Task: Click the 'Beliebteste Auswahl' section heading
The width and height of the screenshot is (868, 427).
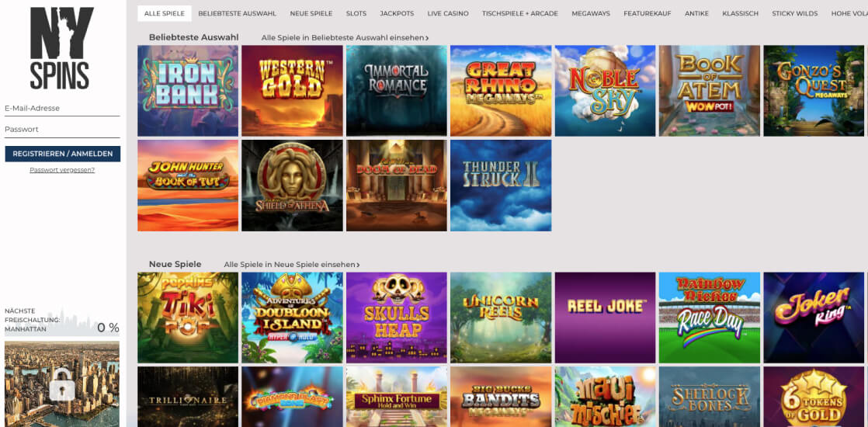Action: 194,37
